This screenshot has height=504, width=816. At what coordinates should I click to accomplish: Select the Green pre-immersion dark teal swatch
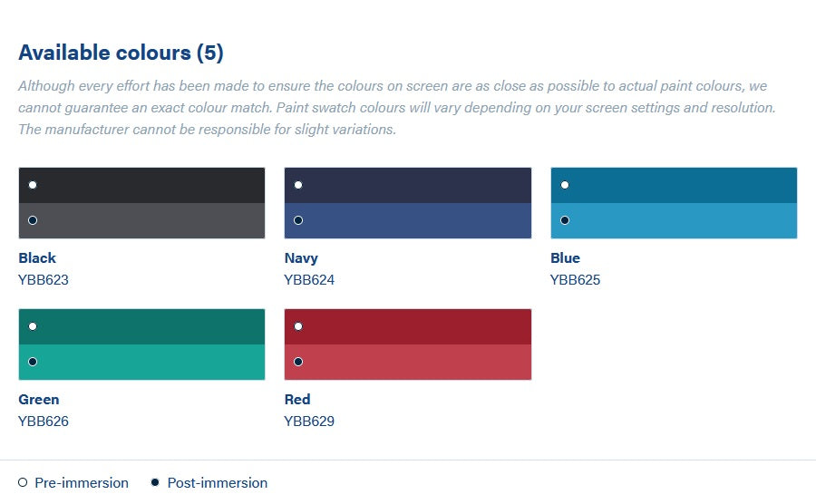[141, 326]
